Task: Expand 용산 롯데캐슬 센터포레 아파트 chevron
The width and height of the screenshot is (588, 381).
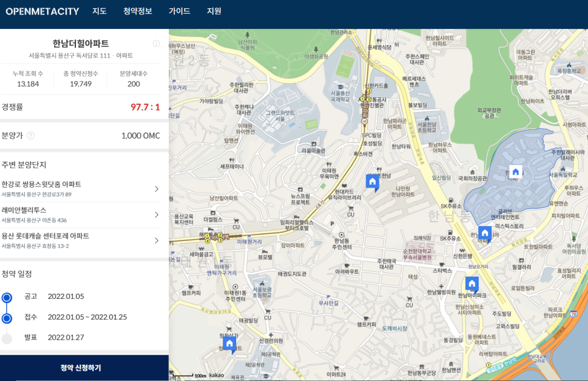Action: pyautogui.click(x=157, y=240)
